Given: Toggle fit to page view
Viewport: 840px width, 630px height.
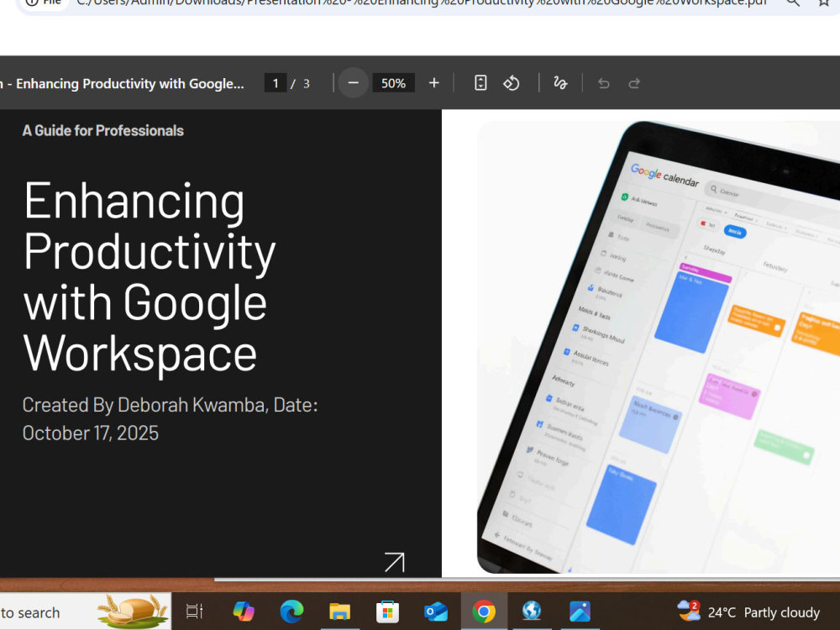Looking at the screenshot, I should pyautogui.click(x=480, y=83).
